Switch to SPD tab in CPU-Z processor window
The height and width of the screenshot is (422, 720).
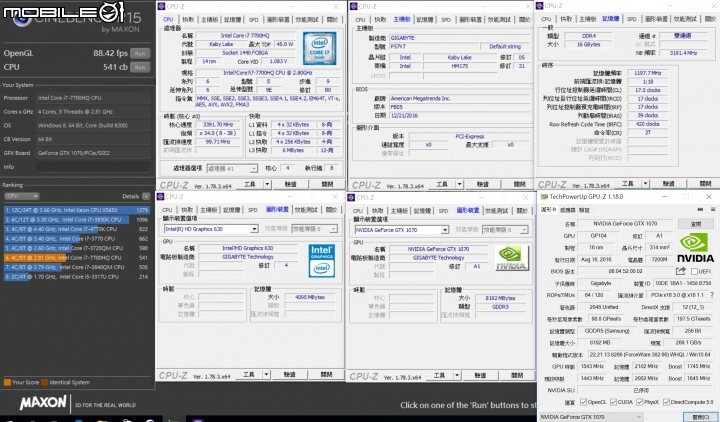point(253,20)
